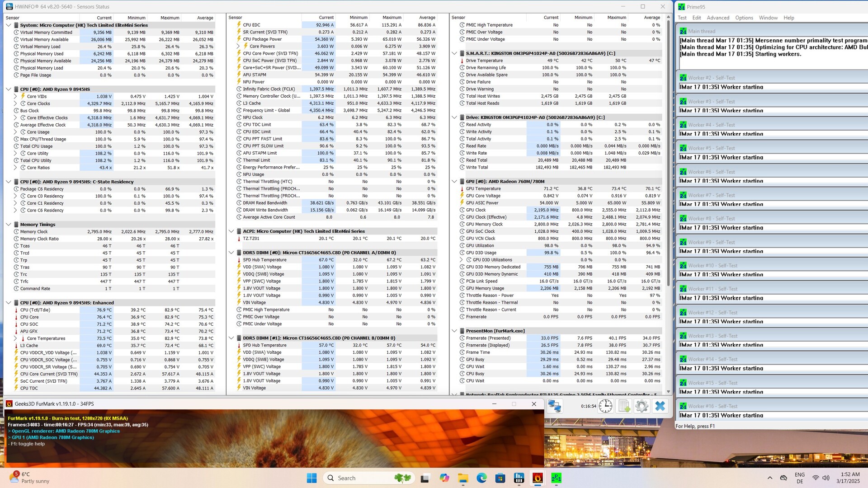This screenshot has height=488, width=868.
Task: Open FurMark from the taskbar
Action: [x=538, y=478]
